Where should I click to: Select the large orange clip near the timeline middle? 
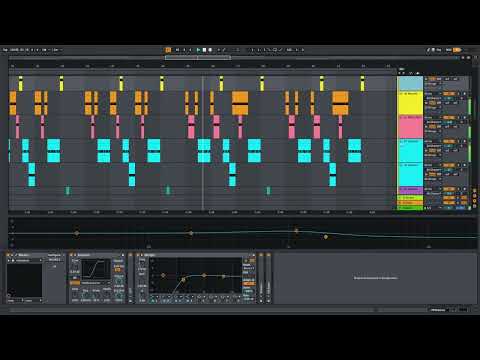(240, 103)
